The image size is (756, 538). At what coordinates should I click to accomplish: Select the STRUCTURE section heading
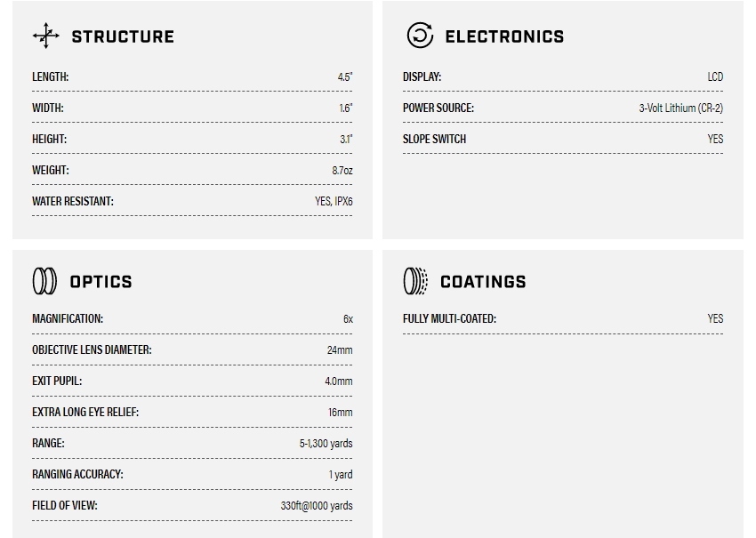coord(123,36)
